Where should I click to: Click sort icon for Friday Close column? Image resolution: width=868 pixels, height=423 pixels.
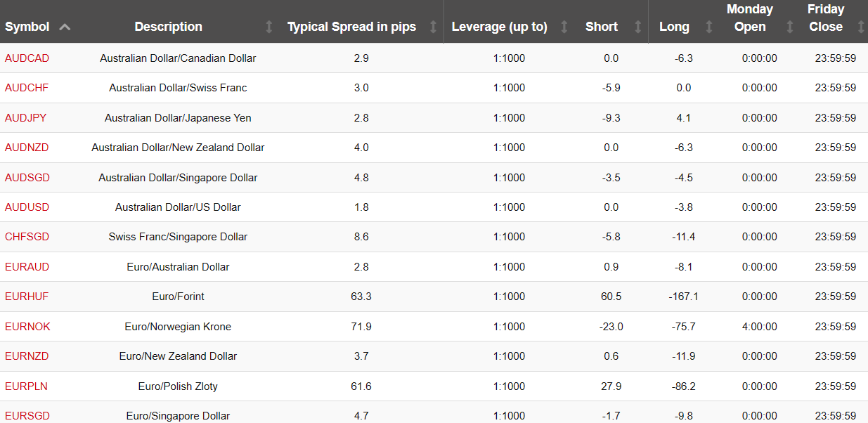(862, 27)
